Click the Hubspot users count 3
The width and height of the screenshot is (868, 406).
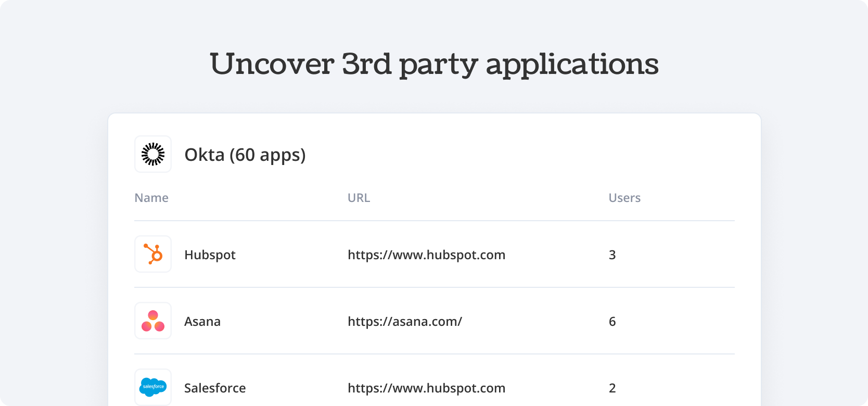tap(612, 255)
